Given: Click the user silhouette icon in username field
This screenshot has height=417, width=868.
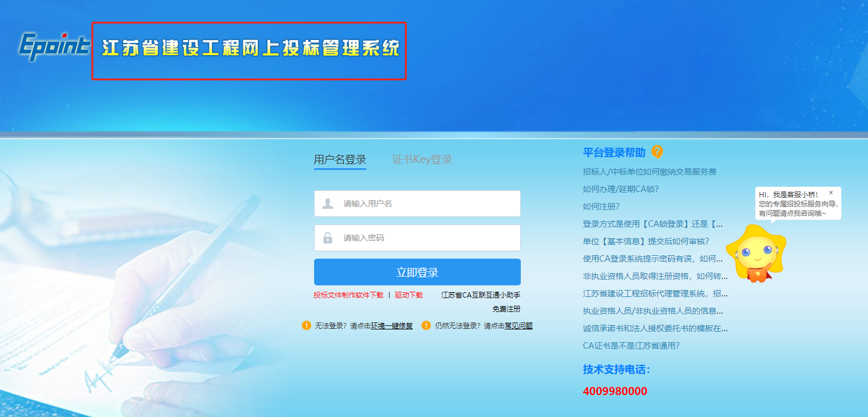Looking at the screenshot, I should (x=327, y=204).
